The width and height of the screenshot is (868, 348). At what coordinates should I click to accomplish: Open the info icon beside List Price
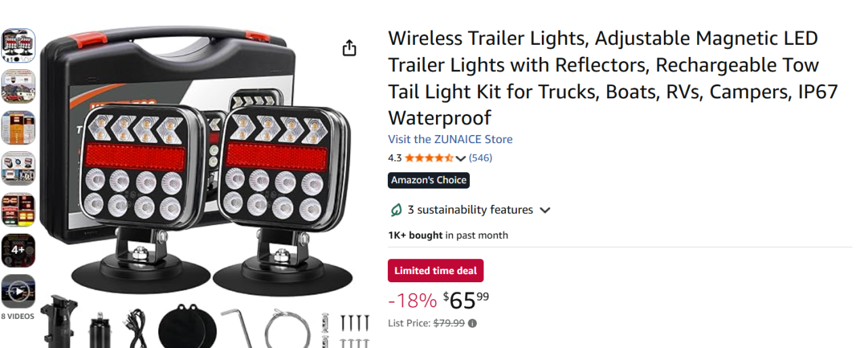473,324
